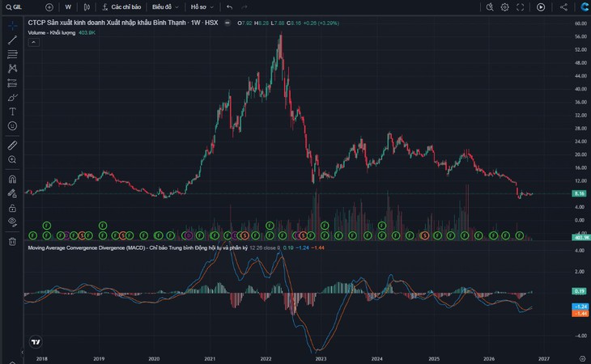The height and width of the screenshot is (364, 591).
Task: Activate the zoom in tool
Action: pos(12,159)
